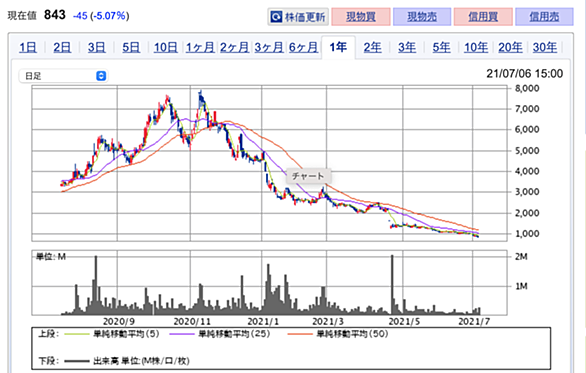Select the 6ヶ月 range tab
This screenshot has width=586, height=373.
click(x=303, y=47)
